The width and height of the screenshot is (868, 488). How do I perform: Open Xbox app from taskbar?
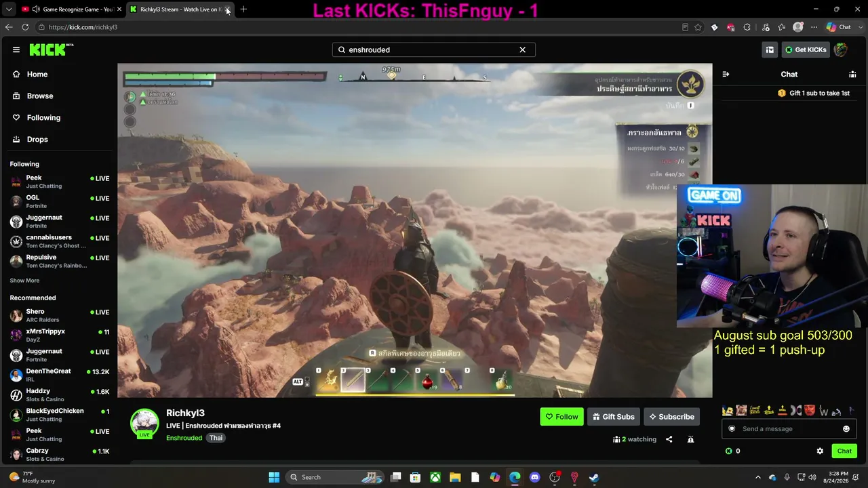click(435, 477)
